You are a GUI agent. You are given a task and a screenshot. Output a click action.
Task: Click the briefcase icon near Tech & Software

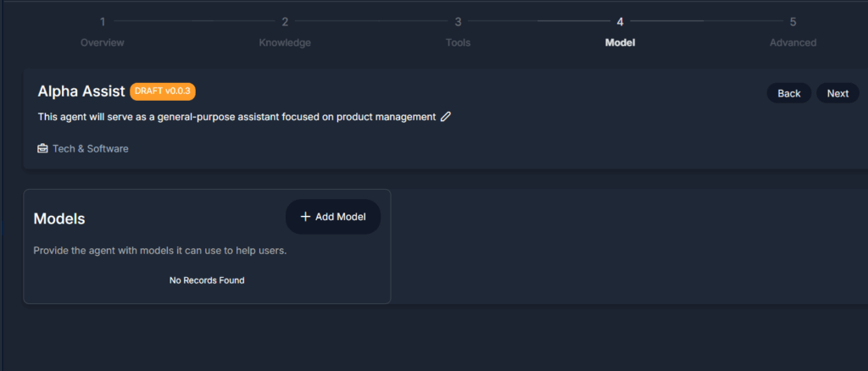pyautogui.click(x=42, y=148)
